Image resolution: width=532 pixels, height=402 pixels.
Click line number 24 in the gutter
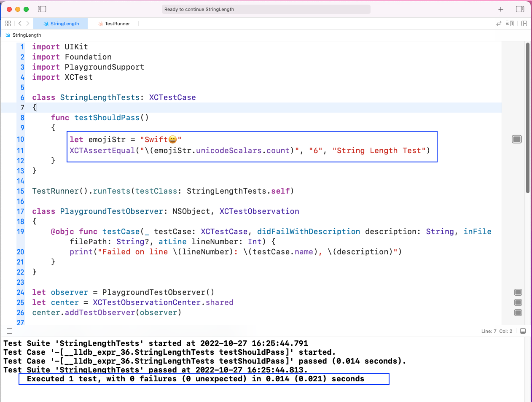(21, 292)
